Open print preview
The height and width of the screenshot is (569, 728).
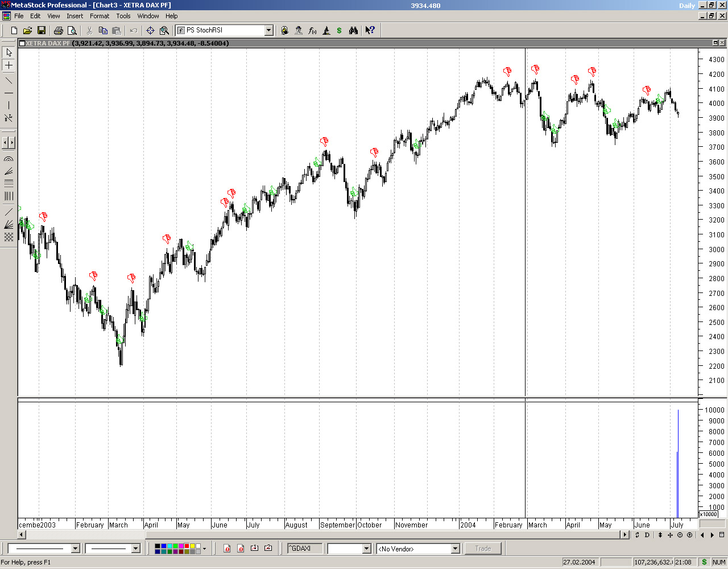tap(72, 30)
